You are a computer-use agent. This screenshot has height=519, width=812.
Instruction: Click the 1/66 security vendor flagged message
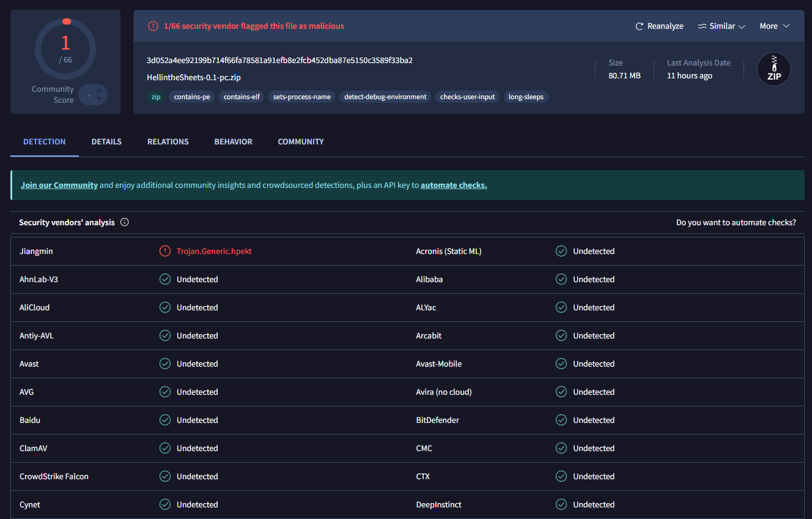point(254,26)
